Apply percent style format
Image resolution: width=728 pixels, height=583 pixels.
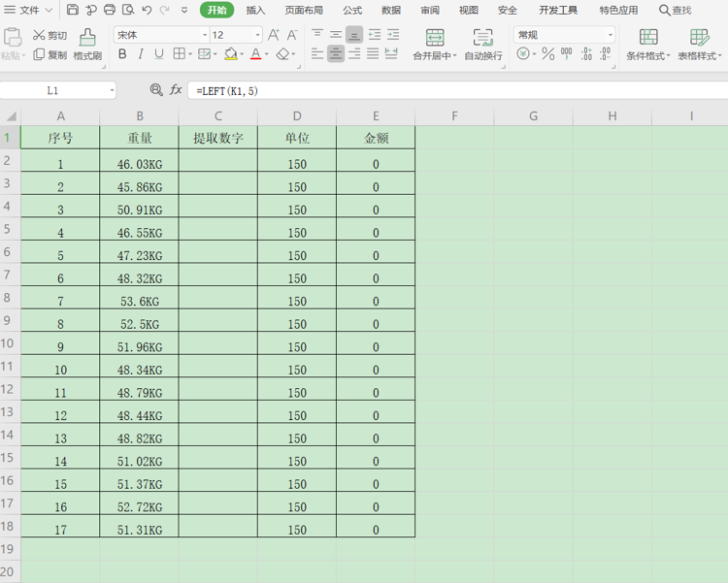(548, 54)
